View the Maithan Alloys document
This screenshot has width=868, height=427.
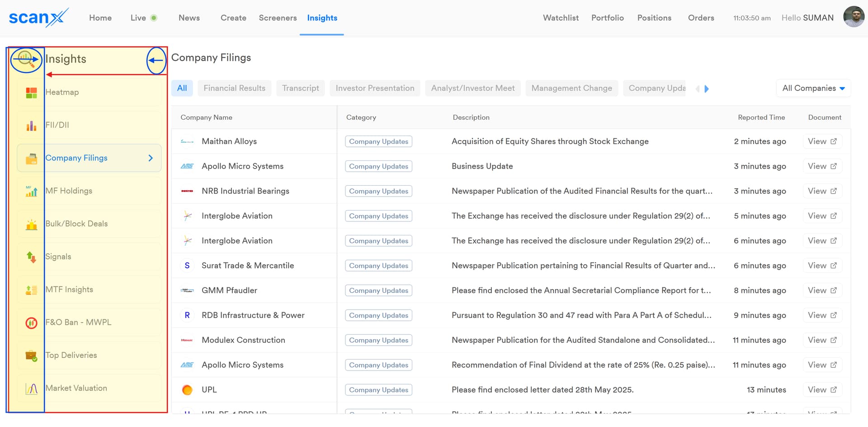point(822,141)
